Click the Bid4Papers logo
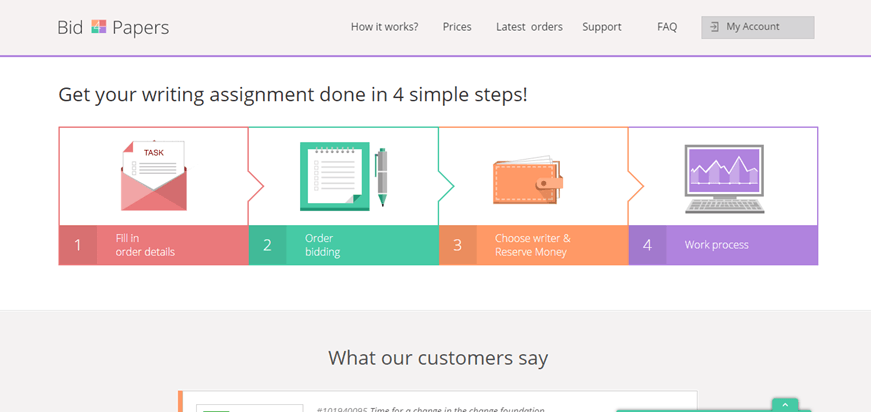871x412 pixels. (113, 27)
